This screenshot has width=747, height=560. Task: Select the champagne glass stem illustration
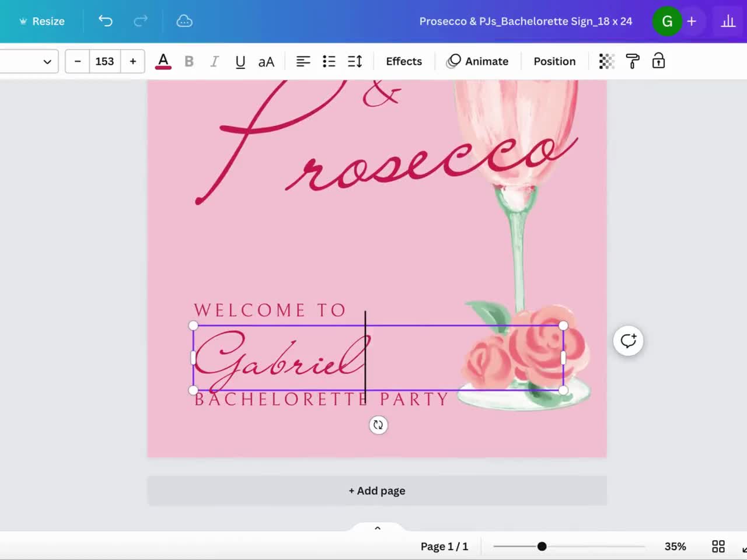pos(517,257)
